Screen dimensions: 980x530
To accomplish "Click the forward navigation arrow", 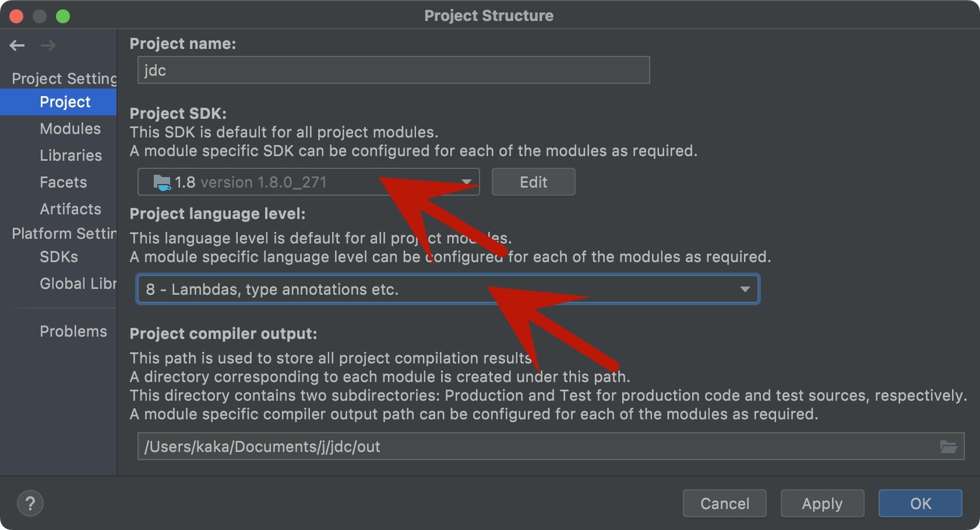I will [x=48, y=45].
